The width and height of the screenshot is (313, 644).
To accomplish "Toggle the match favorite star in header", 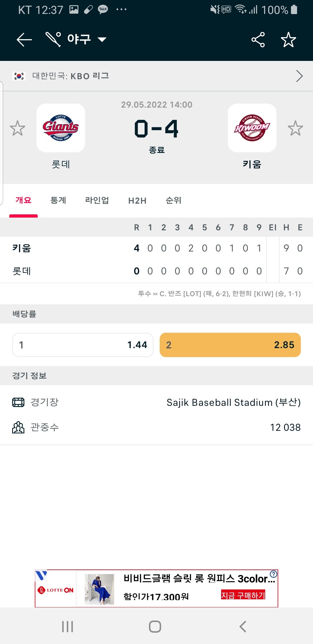I will coord(288,39).
